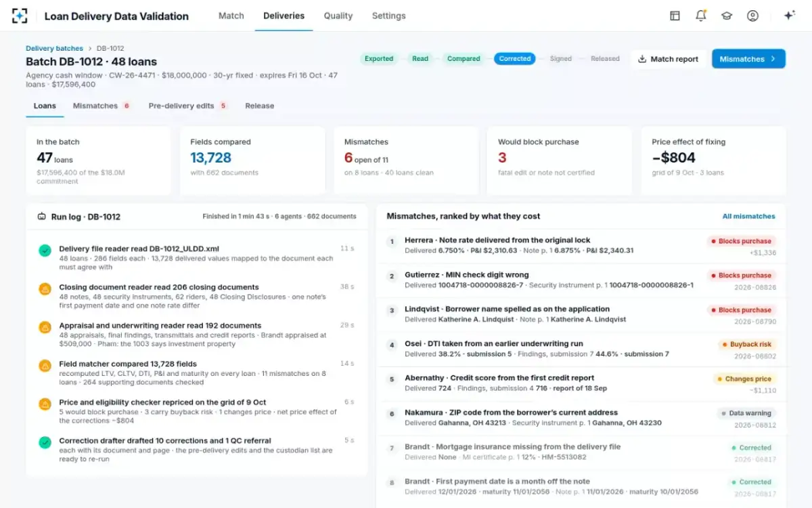Click green check icon for Correction drafter
Image resolution: width=812 pixels, height=508 pixels.
45,442
